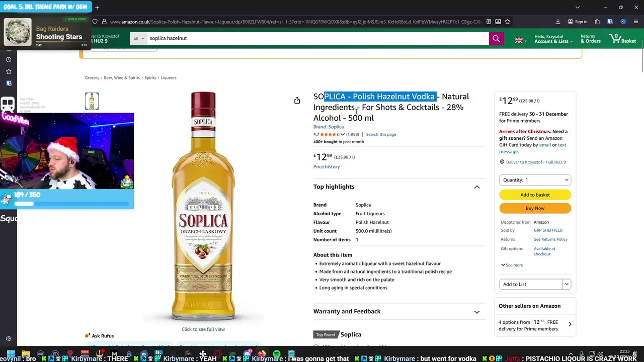Screen dimensions: 644x362
Task: Open sidebar settings gear icon
Action: pos(9,339)
